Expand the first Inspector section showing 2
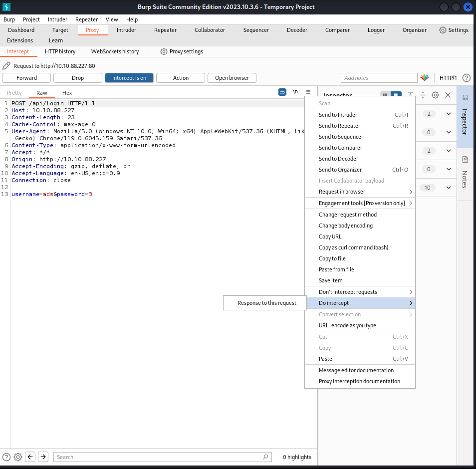476x469 pixels. click(x=449, y=114)
